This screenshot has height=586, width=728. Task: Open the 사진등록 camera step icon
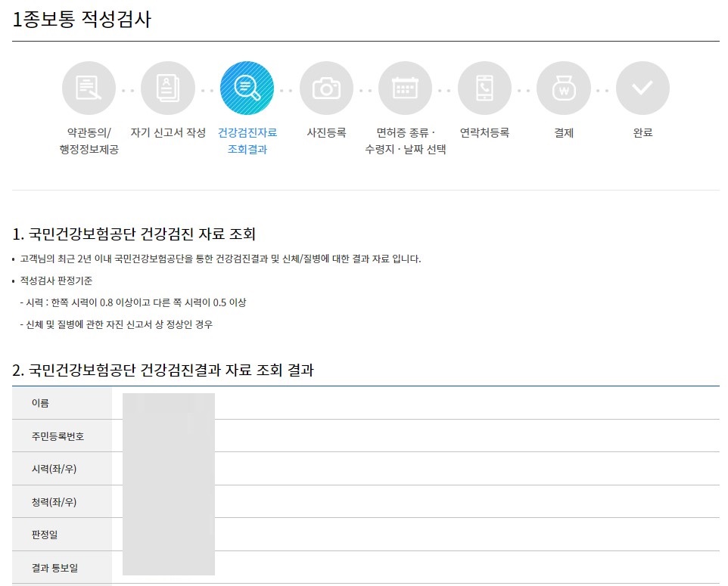point(325,87)
